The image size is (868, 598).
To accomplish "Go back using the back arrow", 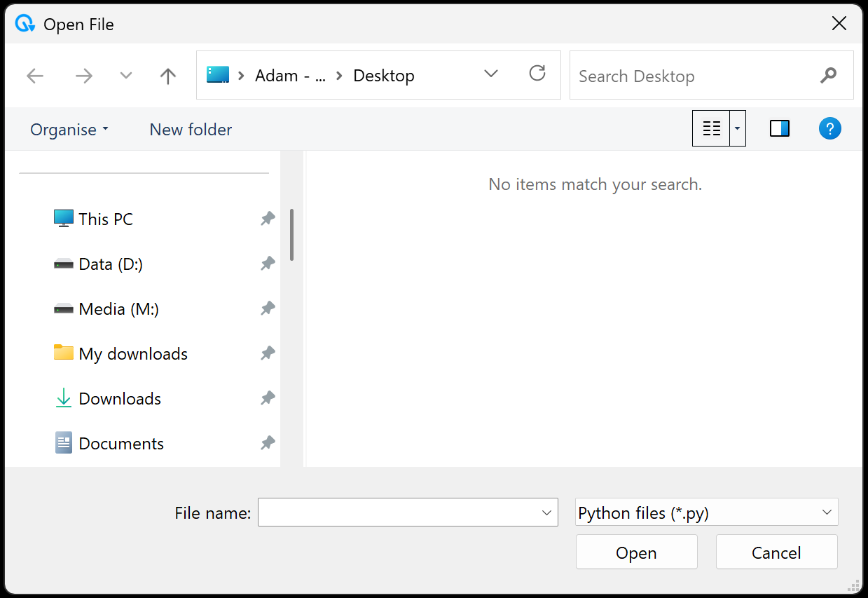I will pyautogui.click(x=35, y=76).
